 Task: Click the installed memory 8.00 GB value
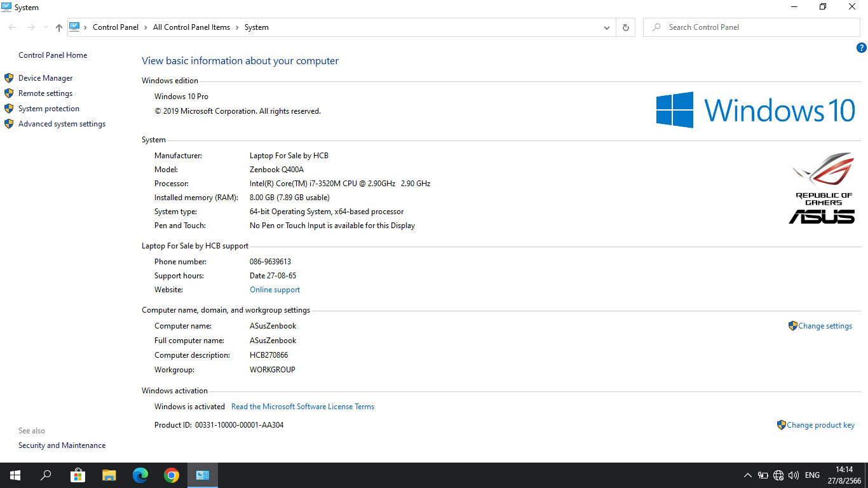click(x=289, y=198)
